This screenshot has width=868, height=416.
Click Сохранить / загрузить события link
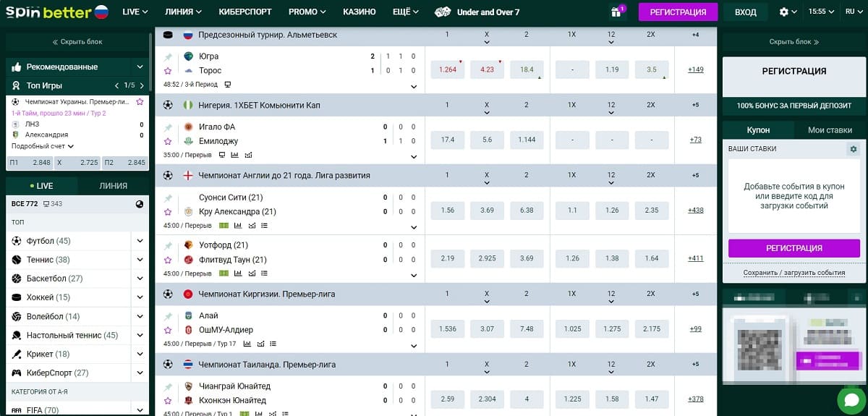pos(794,273)
